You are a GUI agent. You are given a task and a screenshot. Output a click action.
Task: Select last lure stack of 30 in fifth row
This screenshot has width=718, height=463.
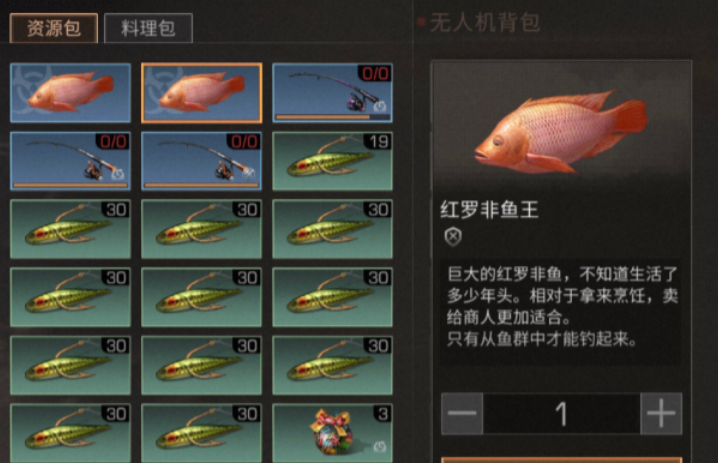coord(332,365)
